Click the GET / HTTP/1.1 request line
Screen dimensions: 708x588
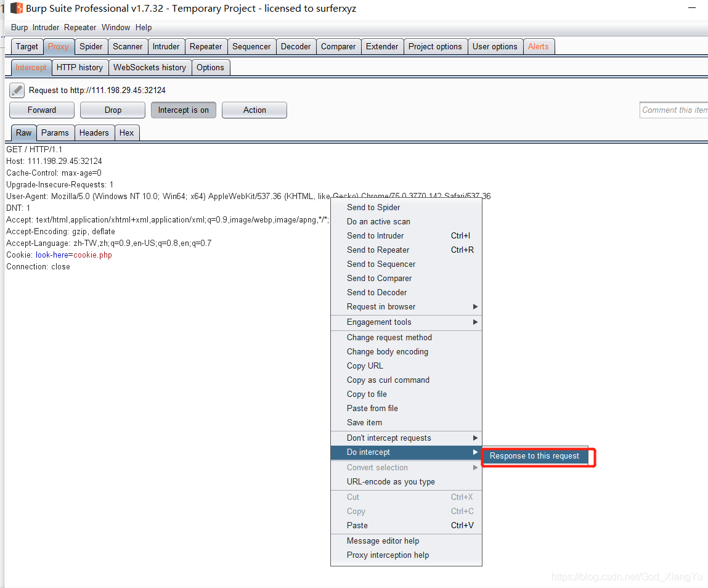point(35,150)
